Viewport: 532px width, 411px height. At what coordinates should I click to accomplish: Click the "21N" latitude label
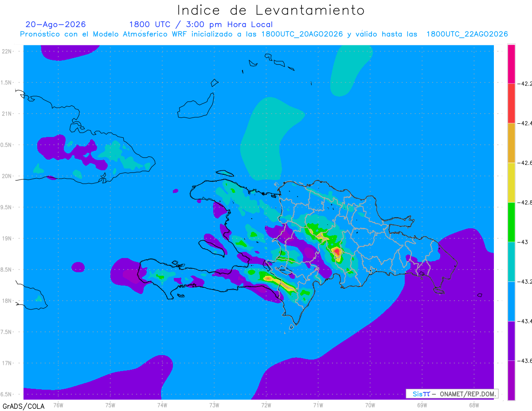(7, 114)
